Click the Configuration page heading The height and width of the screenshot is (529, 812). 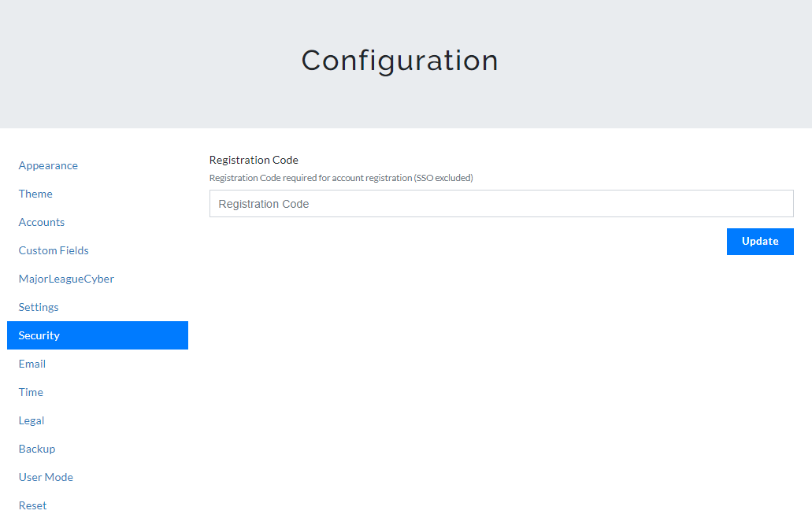pyautogui.click(x=399, y=61)
